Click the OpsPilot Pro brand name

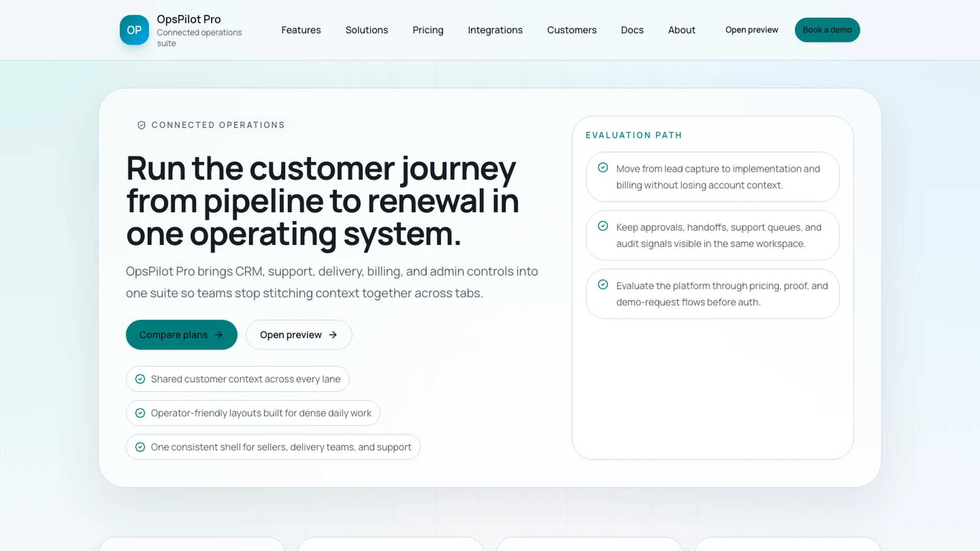[x=189, y=19]
